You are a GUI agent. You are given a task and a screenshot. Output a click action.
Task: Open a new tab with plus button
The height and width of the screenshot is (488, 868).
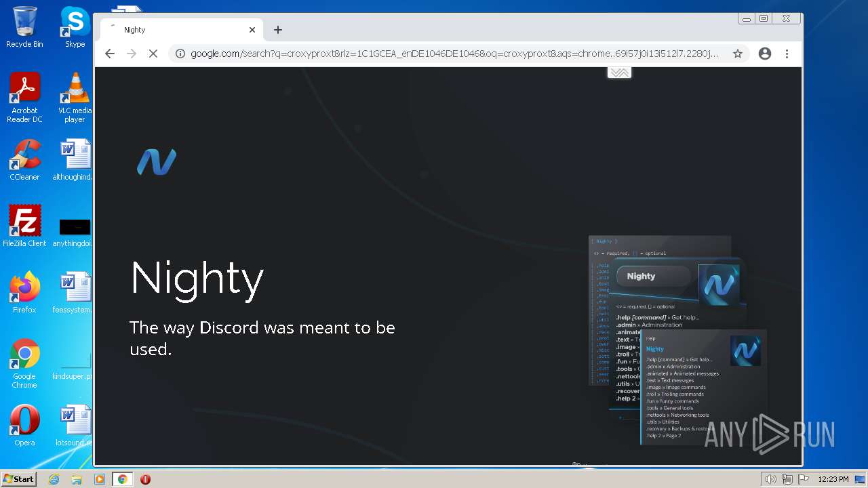click(278, 30)
